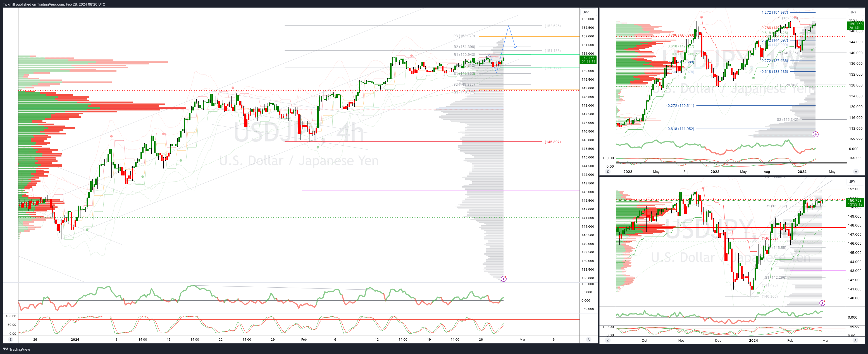This screenshot has height=354, width=868.
Task: Open the JPY currency selector on the main chart
Action: [x=586, y=13]
